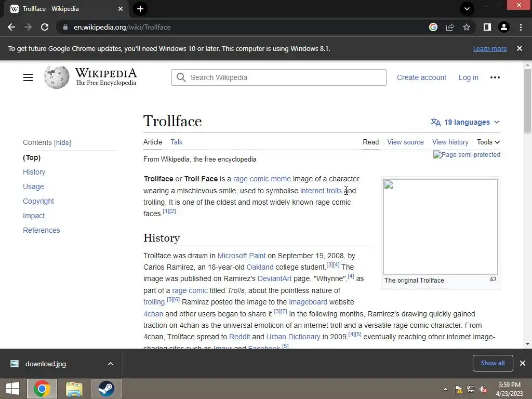Open the meme link
This screenshot has height=399, width=532.
pos(281,179)
